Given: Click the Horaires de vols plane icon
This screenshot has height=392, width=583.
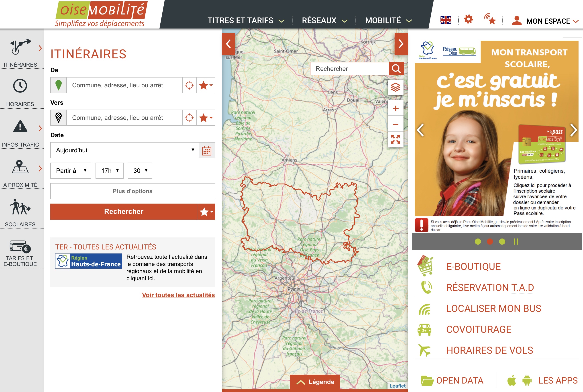Looking at the screenshot, I should pos(424,350).
